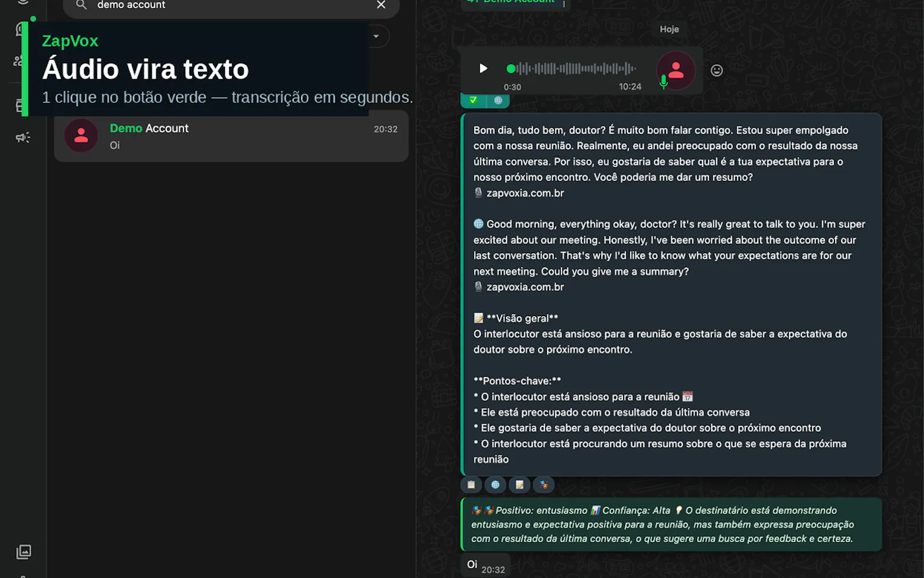Click the 10:24 voice message timestamp
The image size is (924, 578).
[630, 87]
